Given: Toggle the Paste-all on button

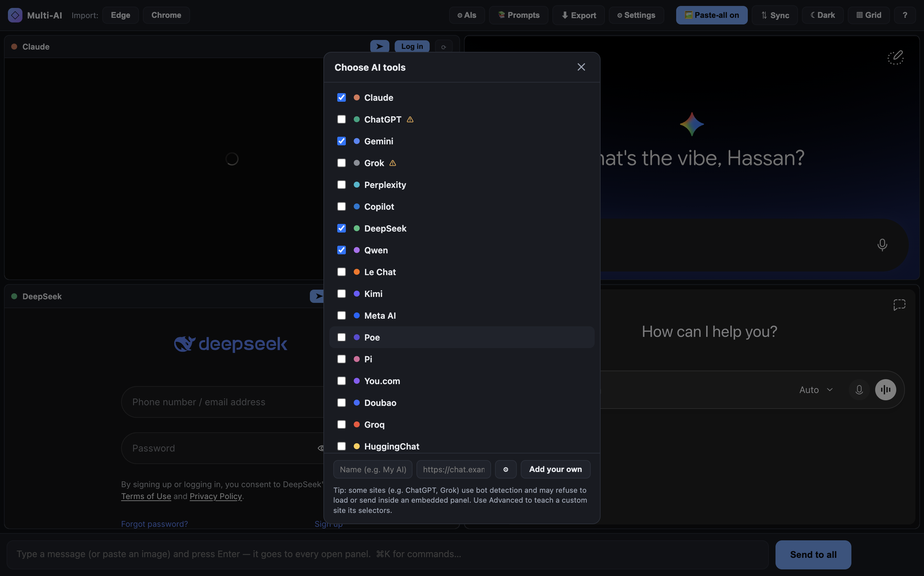Looking at the screenshot, I should [x=711, y=15].
